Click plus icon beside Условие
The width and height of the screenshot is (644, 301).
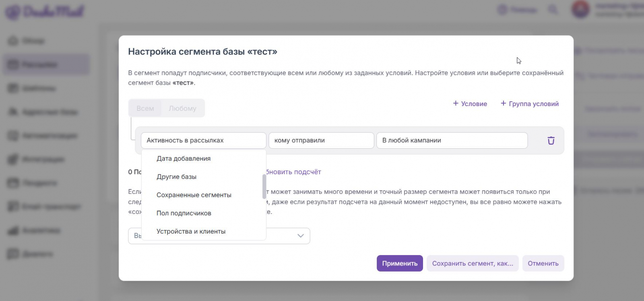[x=456, y=104]
